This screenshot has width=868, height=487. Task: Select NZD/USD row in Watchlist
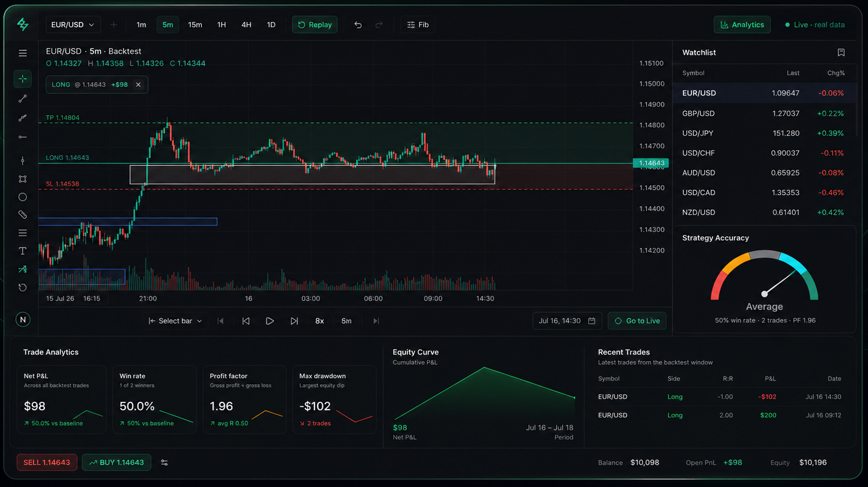coord(764,212)
